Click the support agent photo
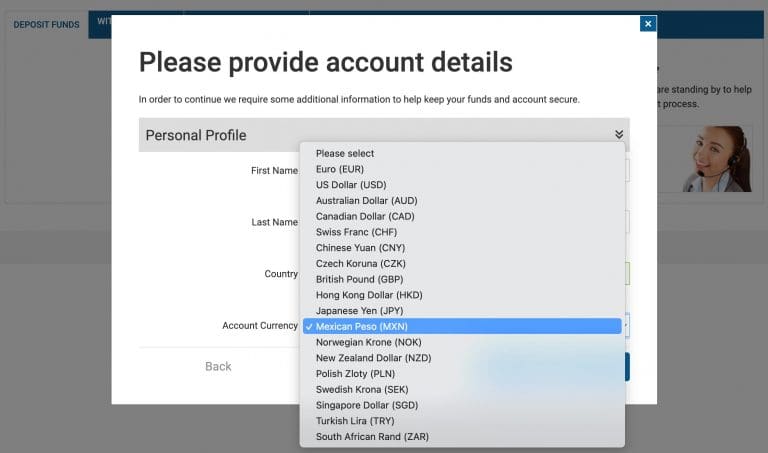Screen dimensions: 768x453 (x=718, y=159)
